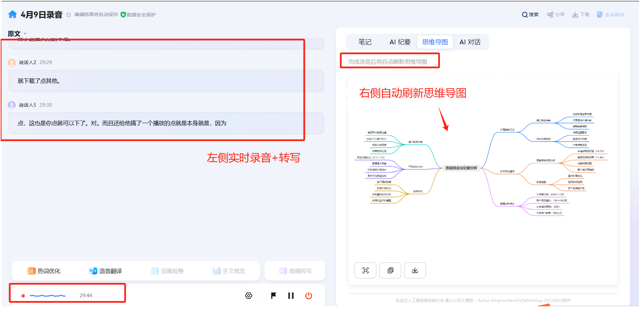Open the AI 对话 tab
Image resolution: width=644 pixels, height=319 pixels.
tap(470, 42)
